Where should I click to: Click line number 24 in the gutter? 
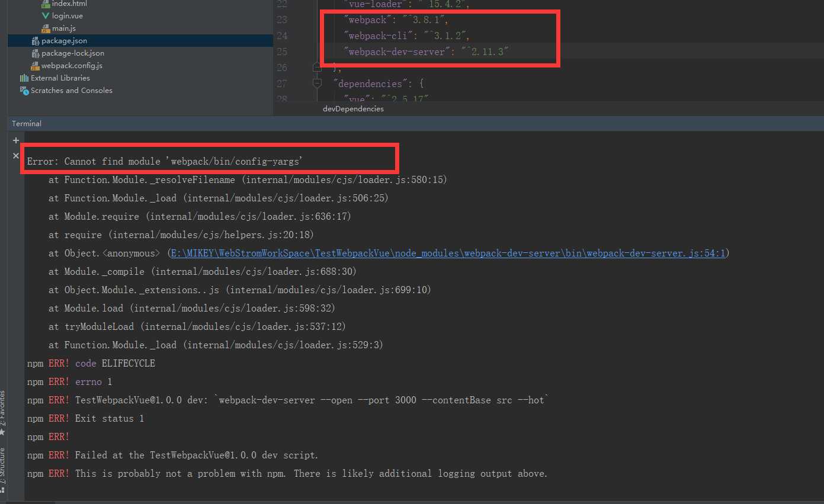click(281, 36)
